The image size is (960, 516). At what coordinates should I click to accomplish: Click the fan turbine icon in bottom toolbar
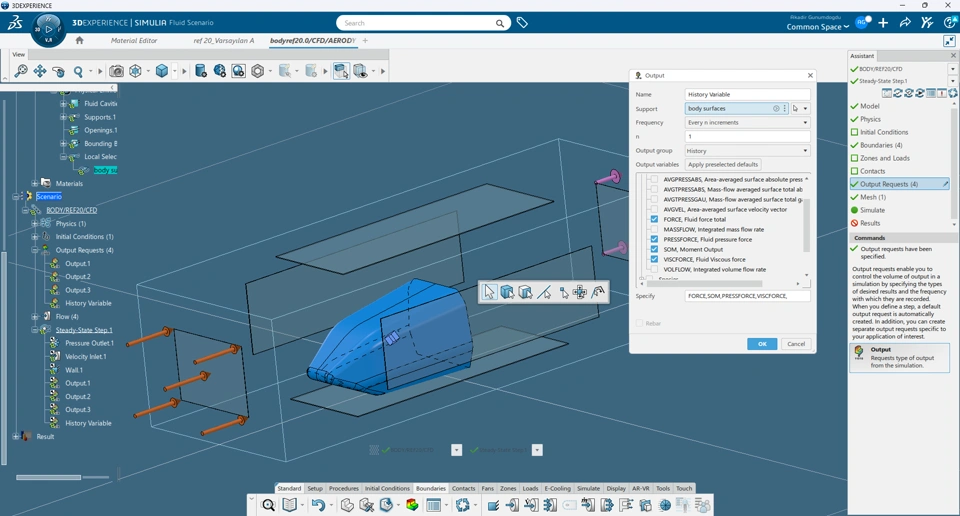coord(665,505)
